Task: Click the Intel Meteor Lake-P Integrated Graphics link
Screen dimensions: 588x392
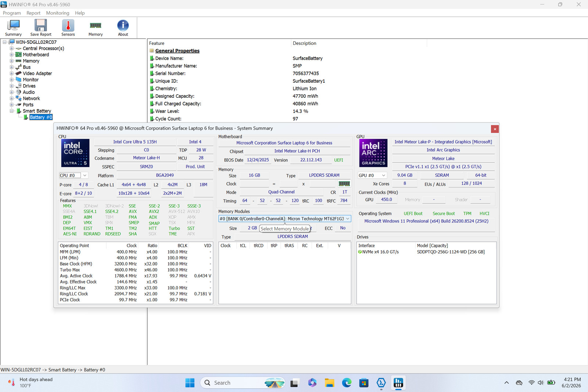Action: pos(443,142)
